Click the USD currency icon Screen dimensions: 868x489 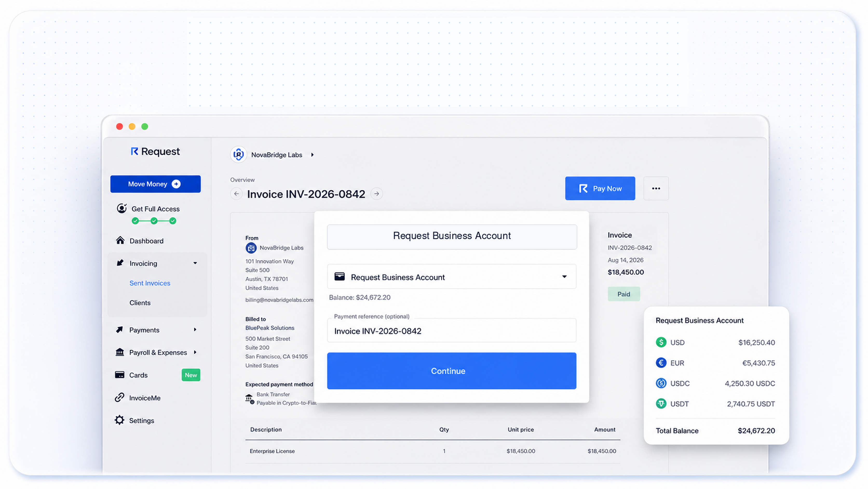[x=661, y=343]
